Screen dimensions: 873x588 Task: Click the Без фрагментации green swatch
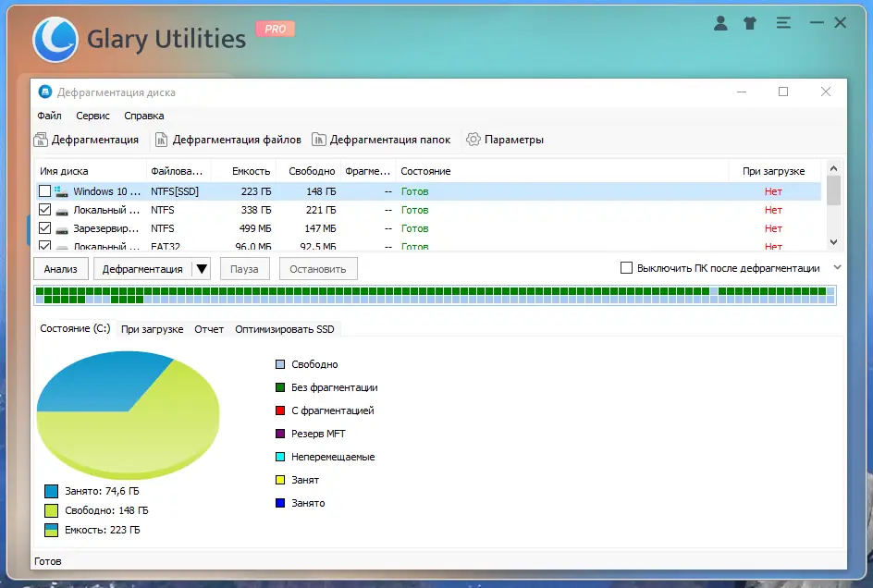pos(280,387)
